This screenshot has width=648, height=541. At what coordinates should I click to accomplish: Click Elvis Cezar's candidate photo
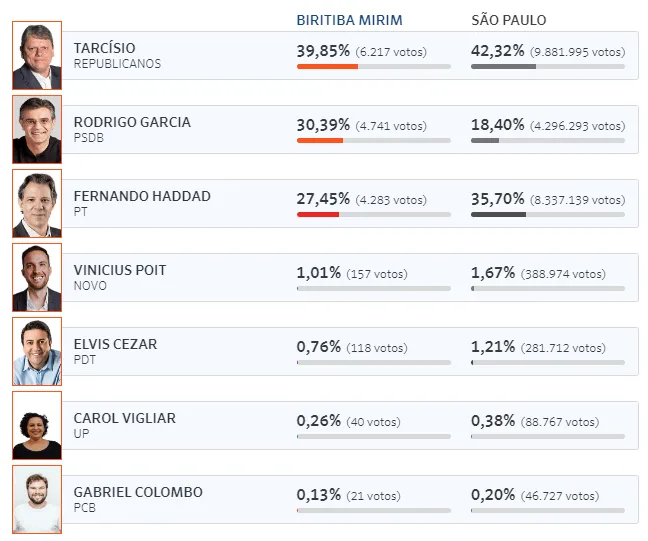37,352
